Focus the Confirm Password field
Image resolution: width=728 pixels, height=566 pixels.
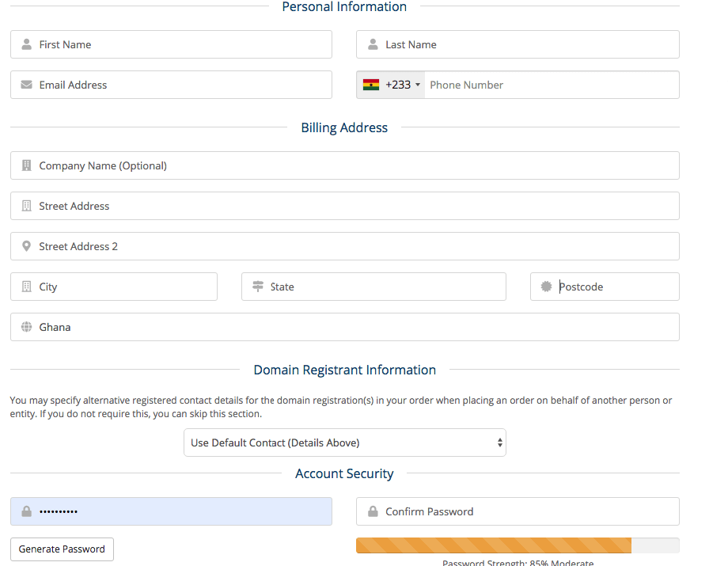[526, 512]
